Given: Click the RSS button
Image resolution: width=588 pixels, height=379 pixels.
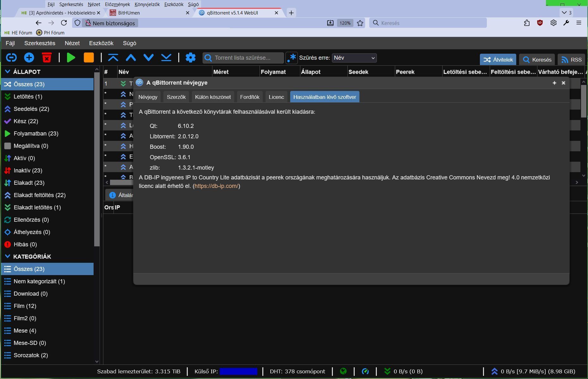Looking at the screenshot, I should (x=572, y=60).
